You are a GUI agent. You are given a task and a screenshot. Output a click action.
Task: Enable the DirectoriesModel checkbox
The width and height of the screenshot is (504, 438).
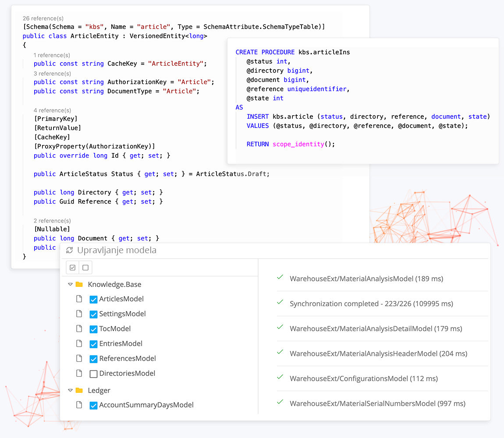(93, 374)
